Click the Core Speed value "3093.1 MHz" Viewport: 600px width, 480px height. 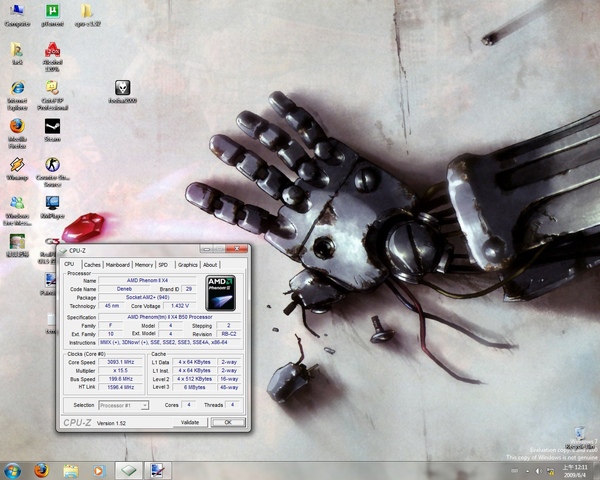120,362
